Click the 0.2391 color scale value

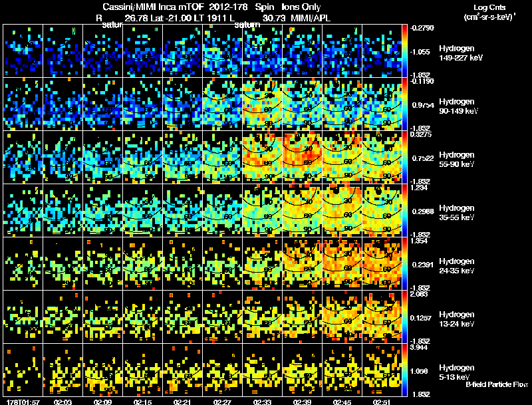click(423, 265)
